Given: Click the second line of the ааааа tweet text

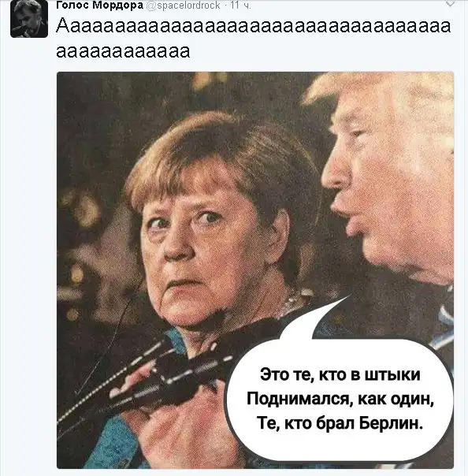Looking at the screenshot, I should 123,50.
